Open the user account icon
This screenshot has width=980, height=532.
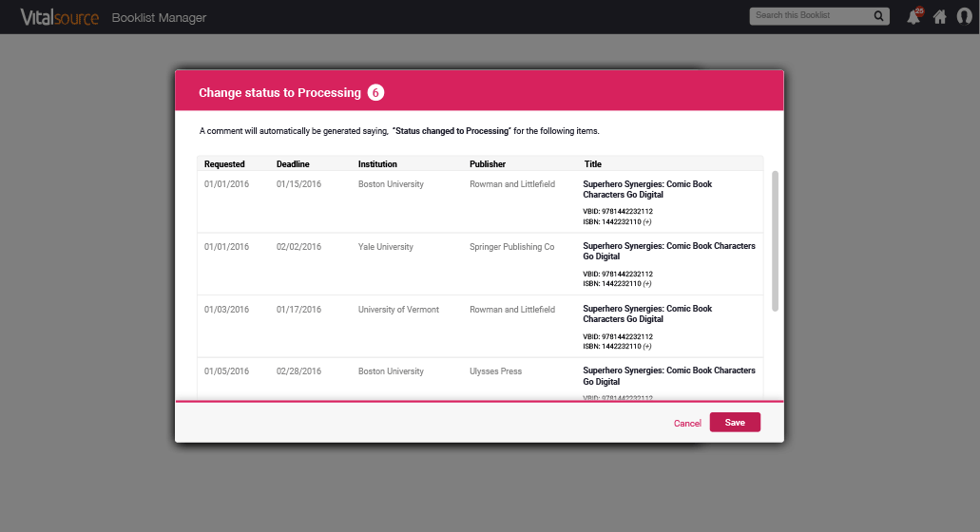(963, 17)
